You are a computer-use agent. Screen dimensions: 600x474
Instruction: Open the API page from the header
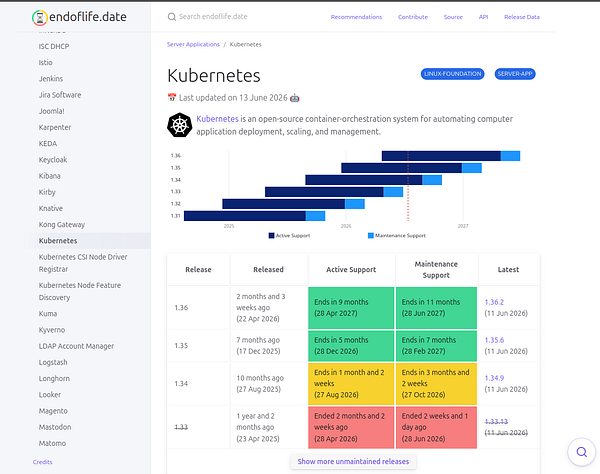(483, 17)
